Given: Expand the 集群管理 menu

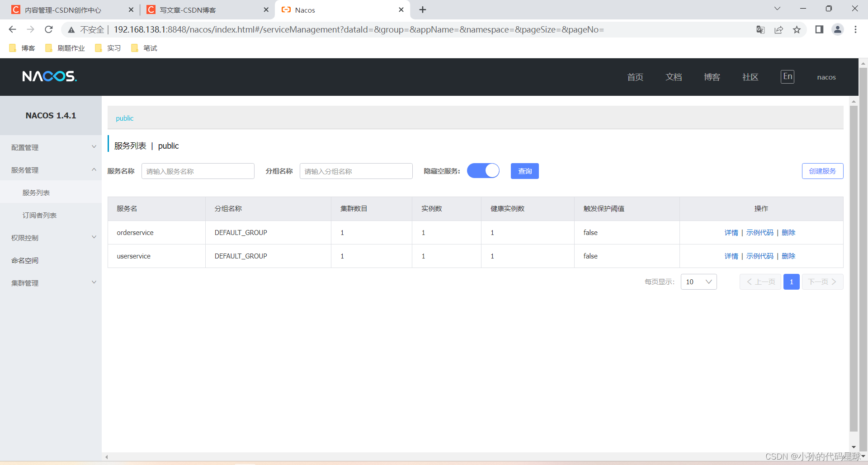Looking at the screenshot, I should tap(51, 283).
